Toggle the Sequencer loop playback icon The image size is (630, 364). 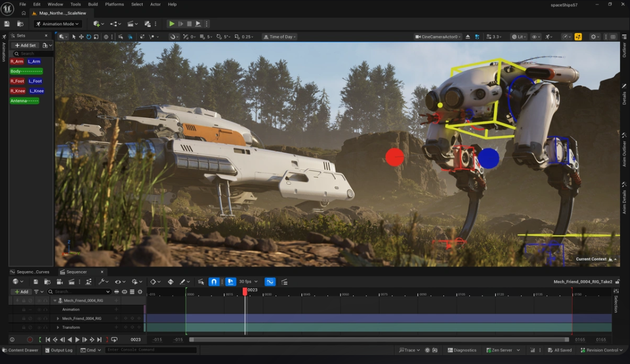click(x=114, y=340)
